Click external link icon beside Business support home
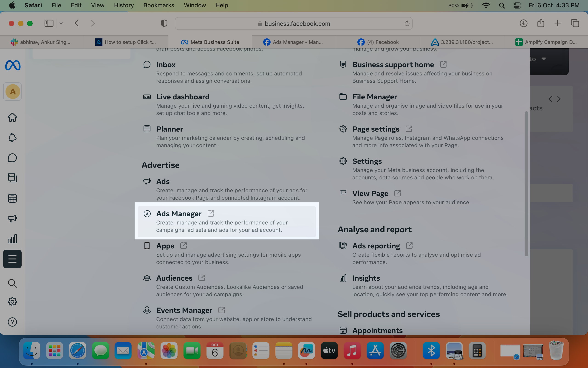The width and height of the screenshot is (588, 368). [x=443, y=64]
